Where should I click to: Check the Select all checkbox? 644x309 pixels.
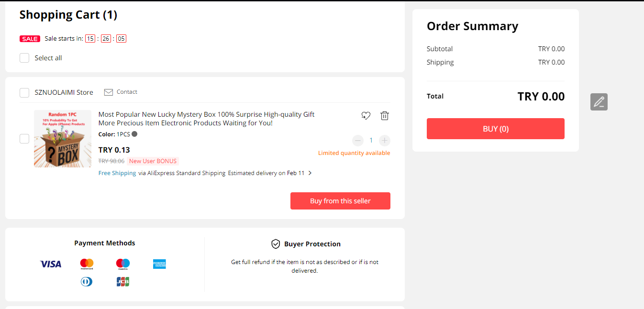(24, 58)
